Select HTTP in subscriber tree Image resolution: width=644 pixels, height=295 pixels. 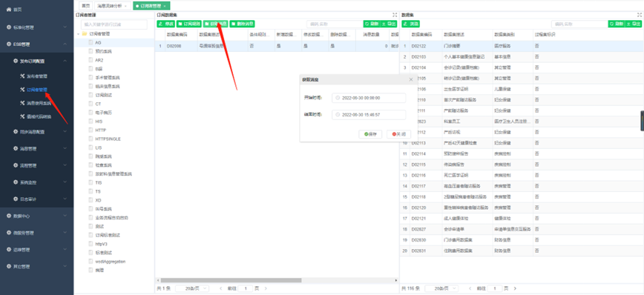[101, 130]
